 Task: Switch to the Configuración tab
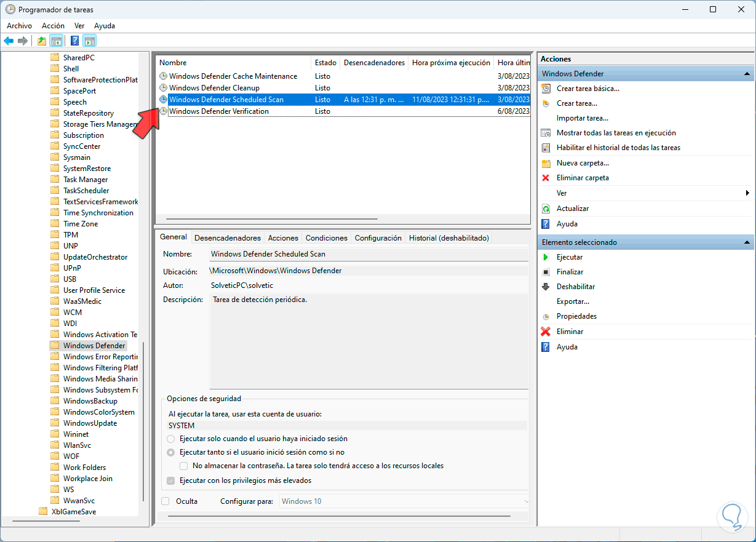378,238
